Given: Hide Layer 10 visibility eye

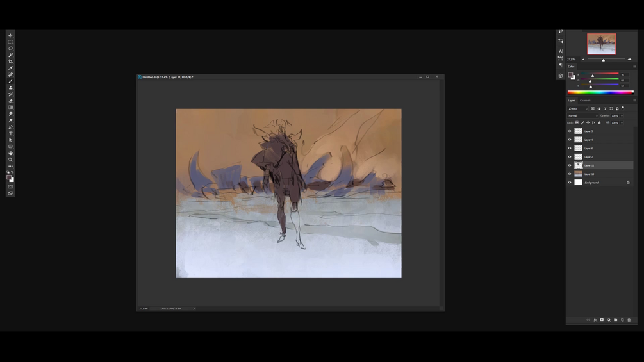Looking at the screenshot, I should click(x=570, y=174).
